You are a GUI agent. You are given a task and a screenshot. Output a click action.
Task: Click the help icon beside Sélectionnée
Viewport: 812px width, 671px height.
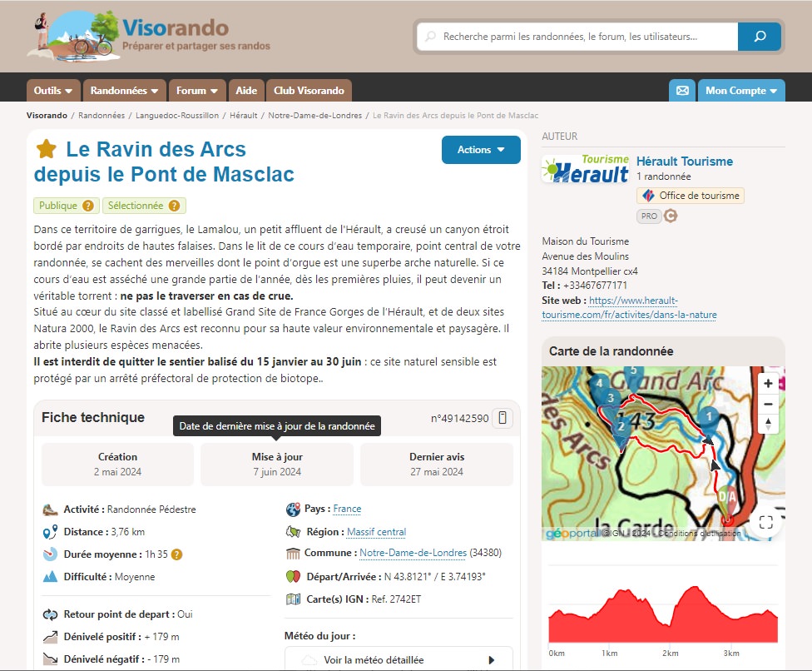point(174,206)
